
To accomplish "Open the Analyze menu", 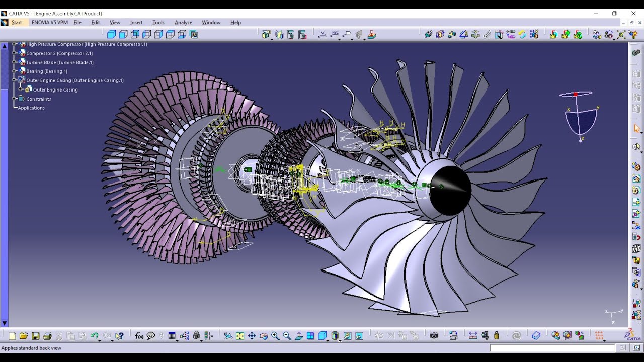I will coord(183,22).
